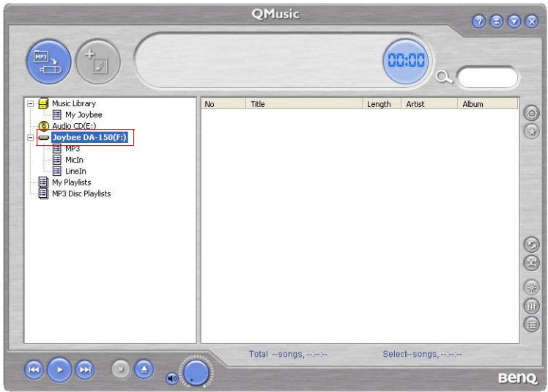
Task: Select My Joybee in the tree
Action: point(84,115)
